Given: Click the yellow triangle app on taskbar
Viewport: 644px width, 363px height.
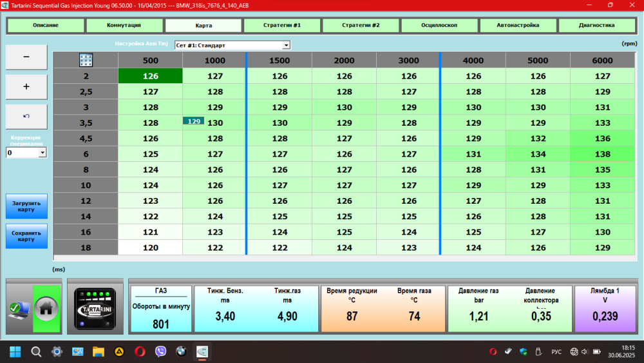Looking at the screenshot, I should [x=119, y=351].
